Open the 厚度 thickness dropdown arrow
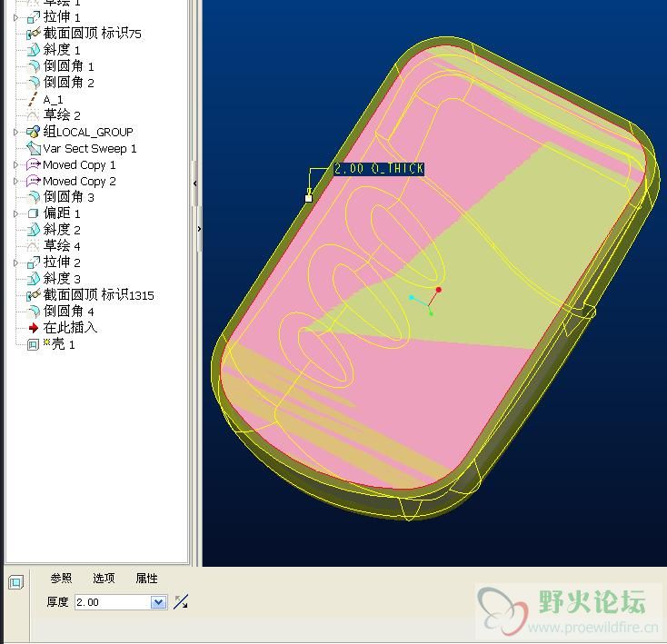The width and height of the screenshot is (667, 644). 158,602
